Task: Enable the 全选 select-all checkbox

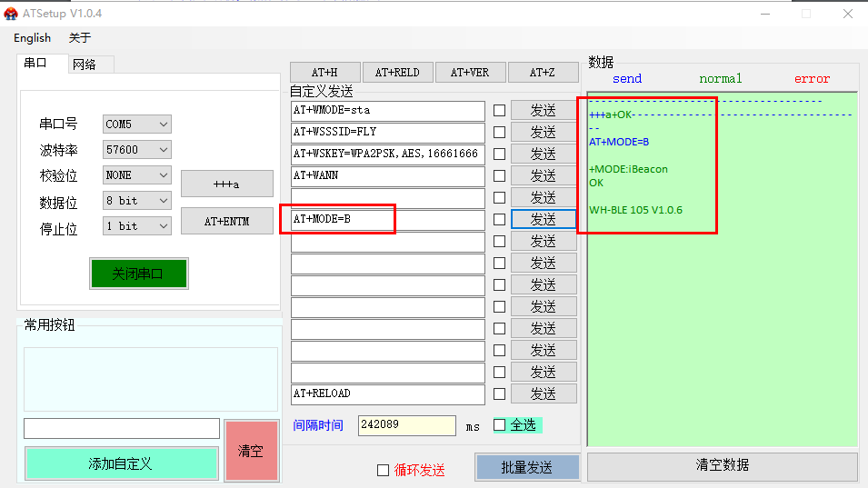Action: click(499, 424)
